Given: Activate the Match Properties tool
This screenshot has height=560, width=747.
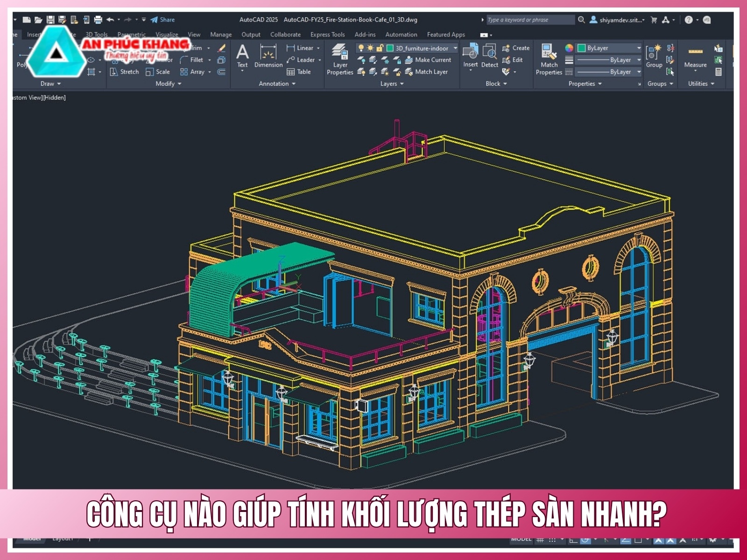Looking at the screenshot, I should click(549, 59).
